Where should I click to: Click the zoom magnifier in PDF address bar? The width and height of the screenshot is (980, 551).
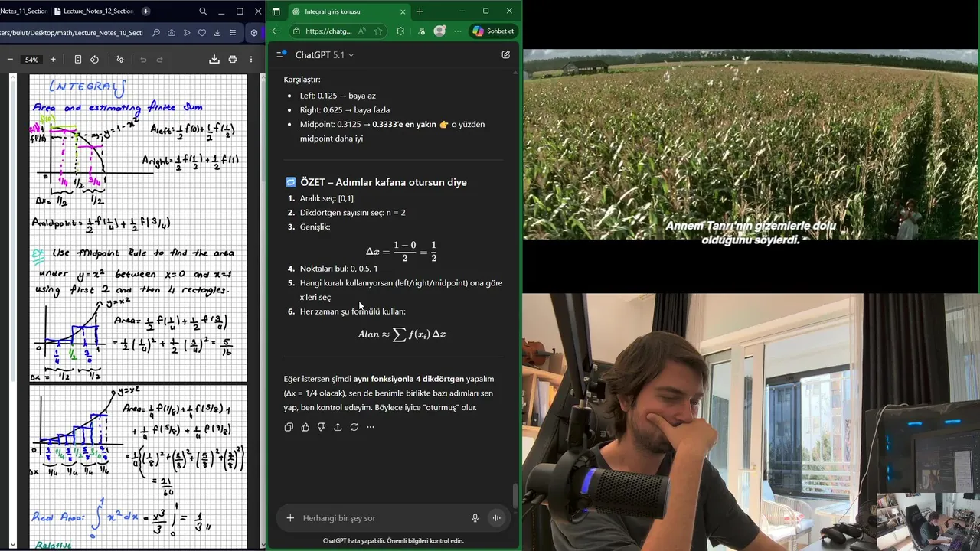click(x=156, y=33)
